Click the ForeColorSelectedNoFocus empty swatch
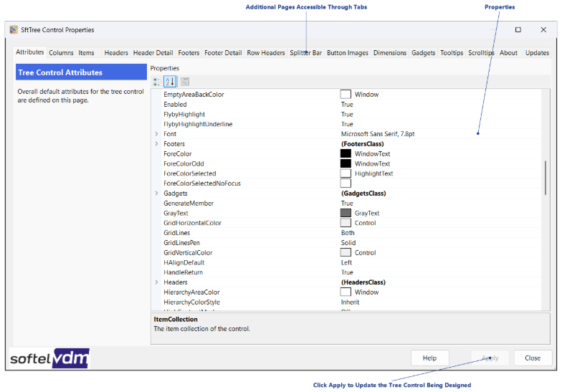 (x=346, y=183)
